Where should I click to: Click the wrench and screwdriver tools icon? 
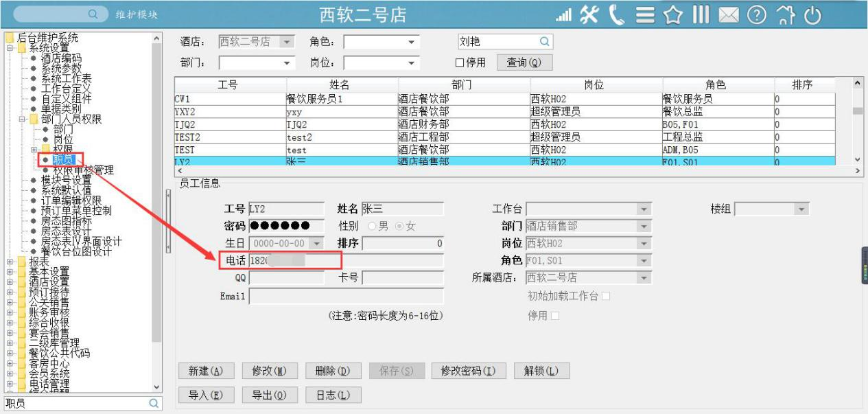click(x=589, y=15)
